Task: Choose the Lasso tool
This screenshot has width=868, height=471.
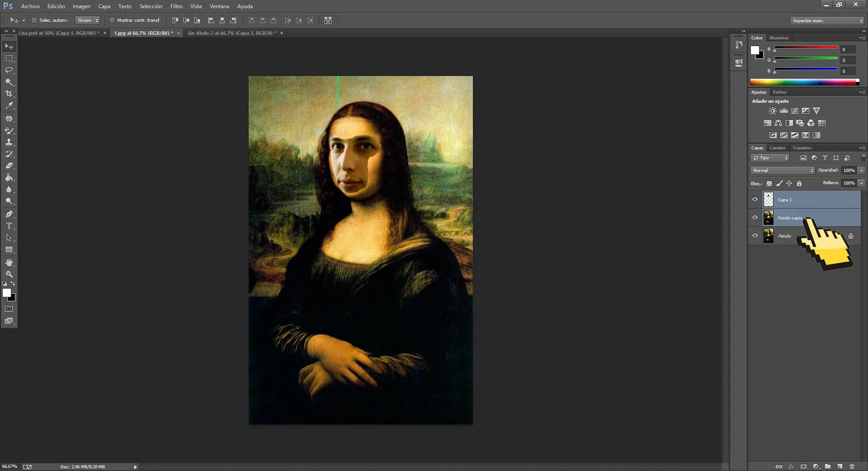Action: click(9, 70)
